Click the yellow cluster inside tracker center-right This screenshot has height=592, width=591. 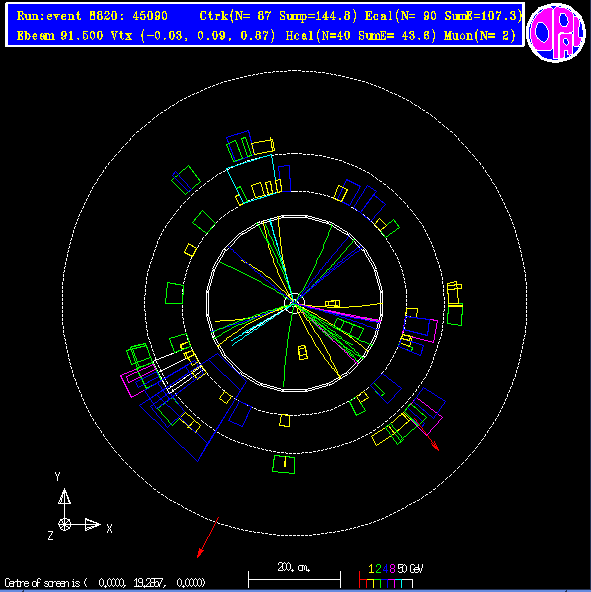click(x=333, y=304)
